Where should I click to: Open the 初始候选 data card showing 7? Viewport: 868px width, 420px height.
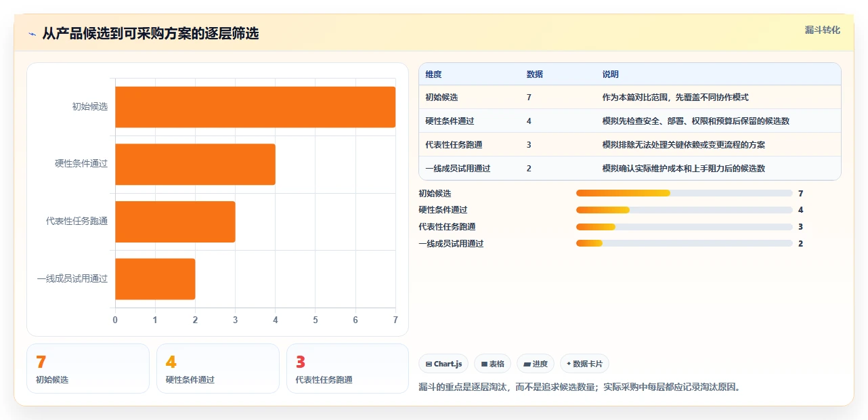pos(88,369)
